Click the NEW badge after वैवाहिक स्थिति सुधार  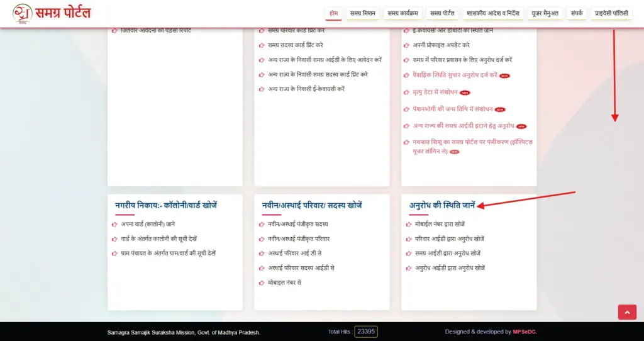(504, 76)
